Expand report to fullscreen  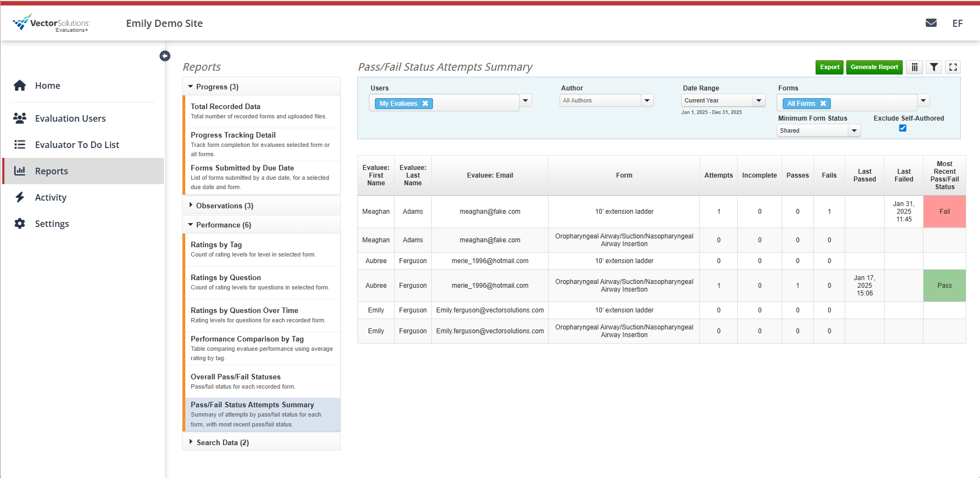(953, 67)
